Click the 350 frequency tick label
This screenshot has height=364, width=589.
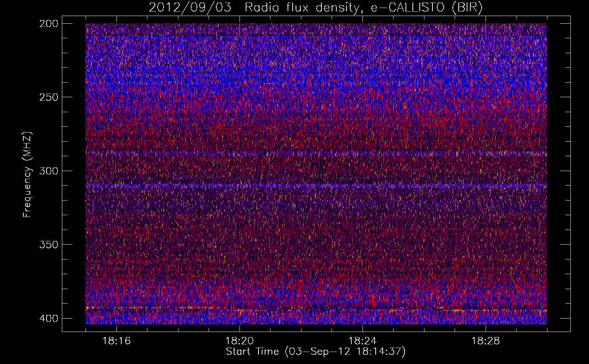click(x=48, y=244)
